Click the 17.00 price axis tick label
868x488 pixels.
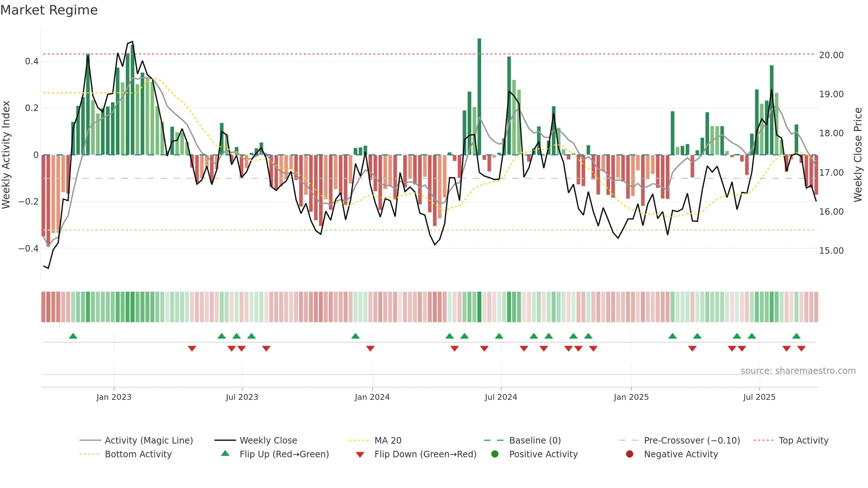tap(831, 172)
